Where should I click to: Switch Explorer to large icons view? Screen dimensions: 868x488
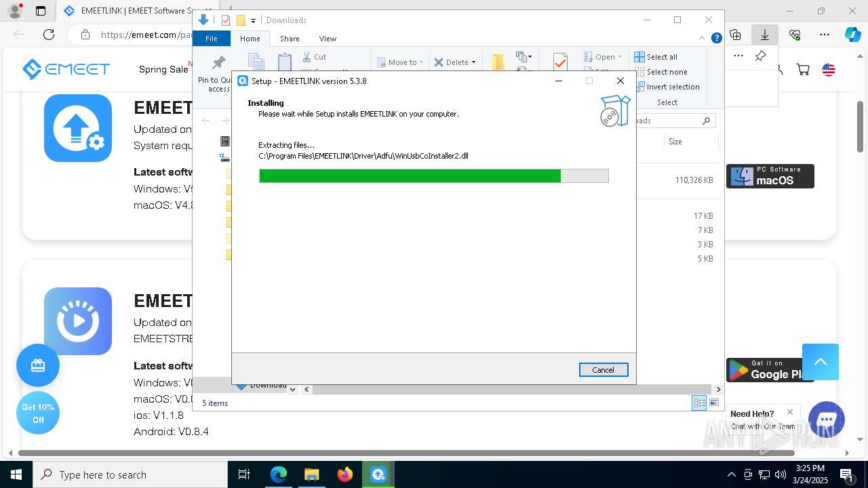(x=714, y=403)
